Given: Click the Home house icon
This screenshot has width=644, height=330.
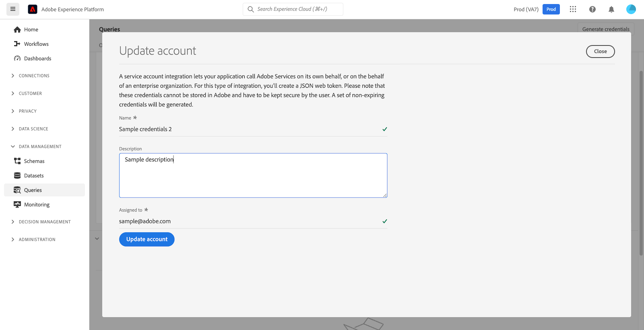Looking at the screenshot, I should (x=17, y=29).
